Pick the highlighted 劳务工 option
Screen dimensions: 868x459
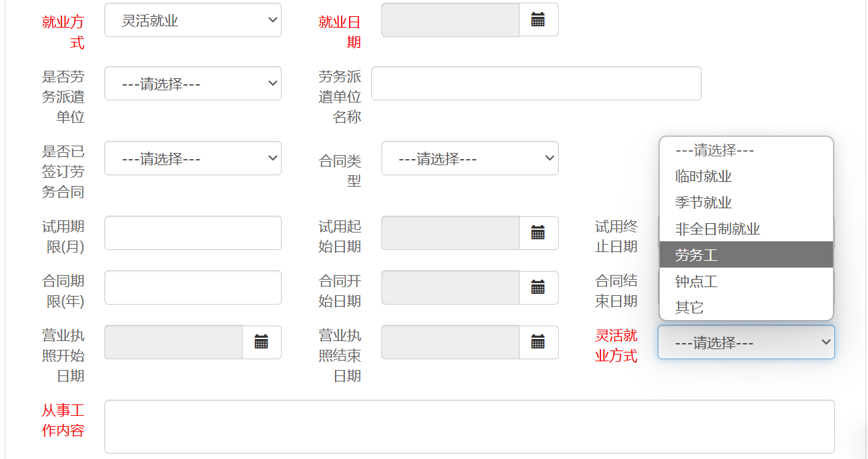click(697, 255)
